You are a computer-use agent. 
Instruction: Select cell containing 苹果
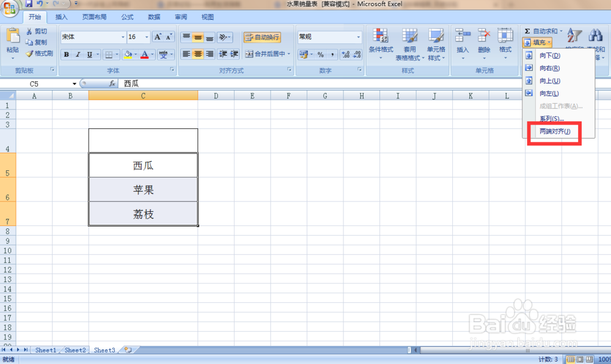[143, 189]
